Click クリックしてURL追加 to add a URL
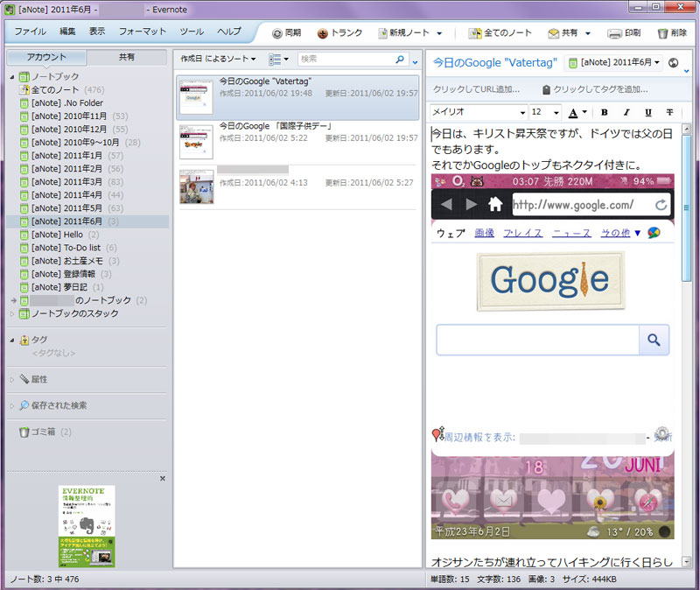 tap(476, 89)
